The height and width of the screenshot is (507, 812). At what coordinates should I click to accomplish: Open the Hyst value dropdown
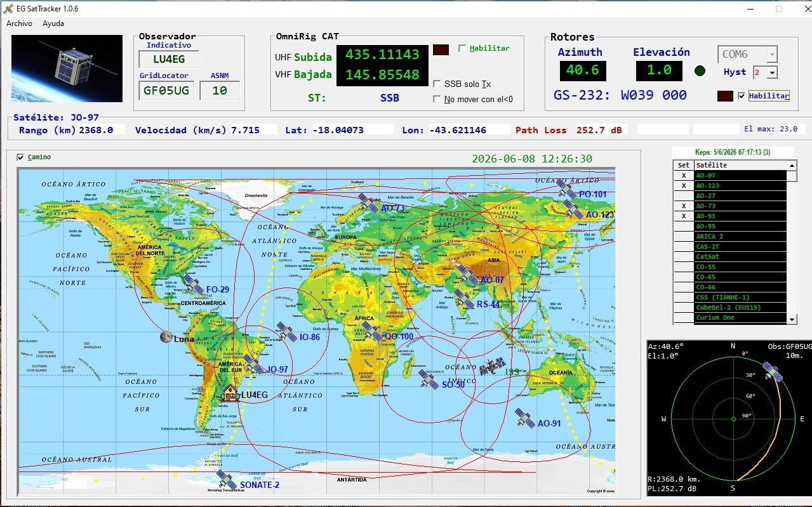(772, 73)
